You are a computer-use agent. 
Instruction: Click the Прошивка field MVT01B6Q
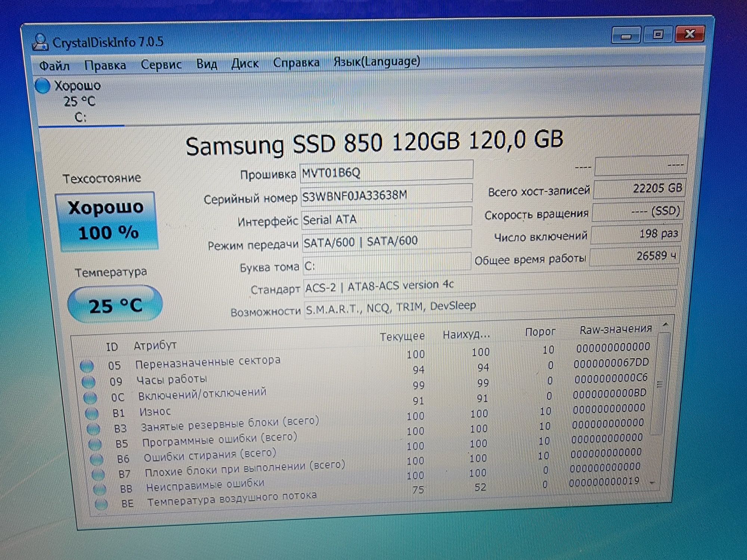(x=386, y=171)
